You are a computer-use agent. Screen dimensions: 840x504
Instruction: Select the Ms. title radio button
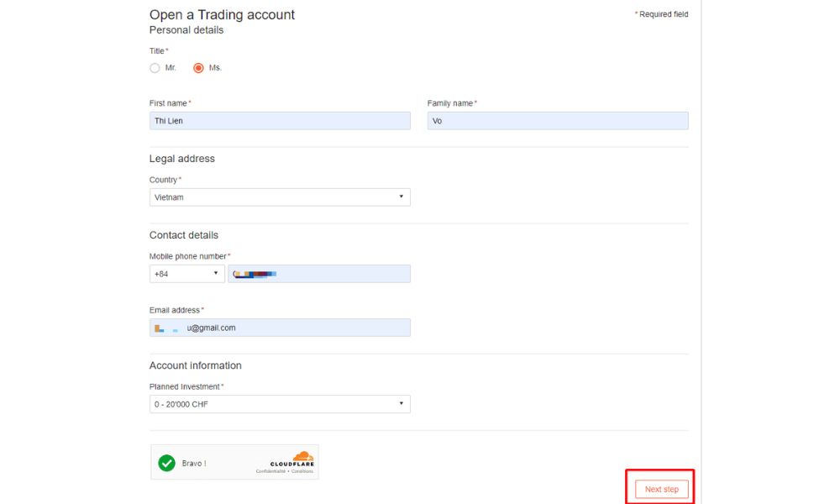198,68
